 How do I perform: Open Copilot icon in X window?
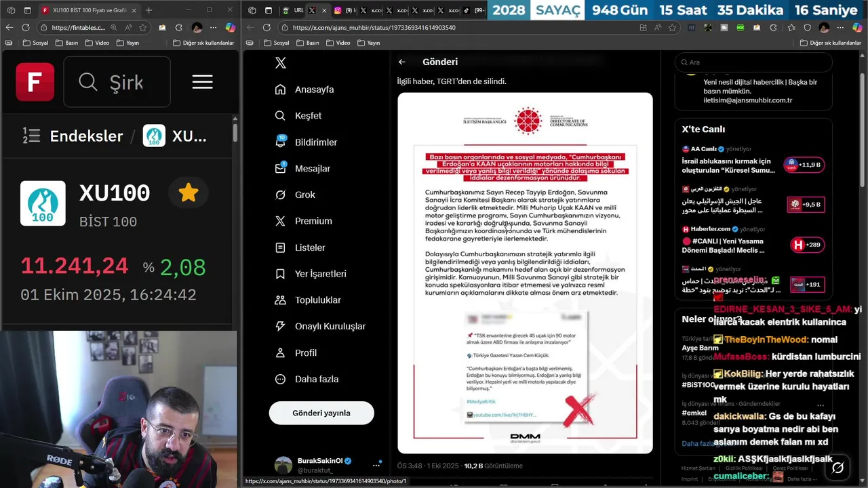(x=858, y=28)
